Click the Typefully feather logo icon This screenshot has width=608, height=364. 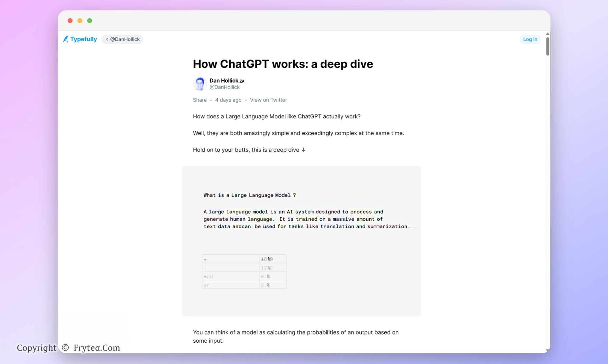pyautogui.click(x=65, y=39)
